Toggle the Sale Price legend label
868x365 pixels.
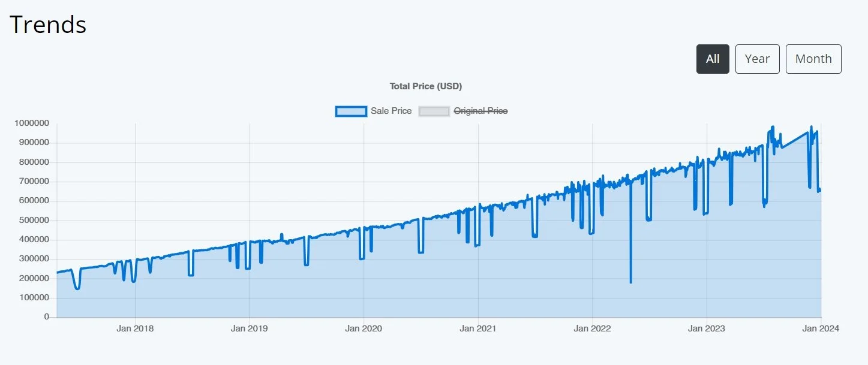(391, 111)
